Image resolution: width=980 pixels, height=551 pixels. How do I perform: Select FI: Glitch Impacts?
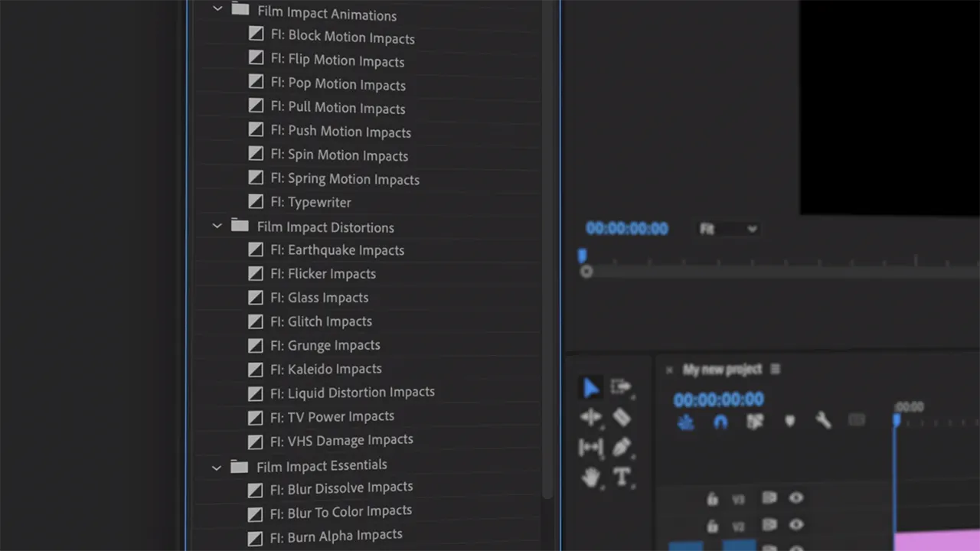321,321
